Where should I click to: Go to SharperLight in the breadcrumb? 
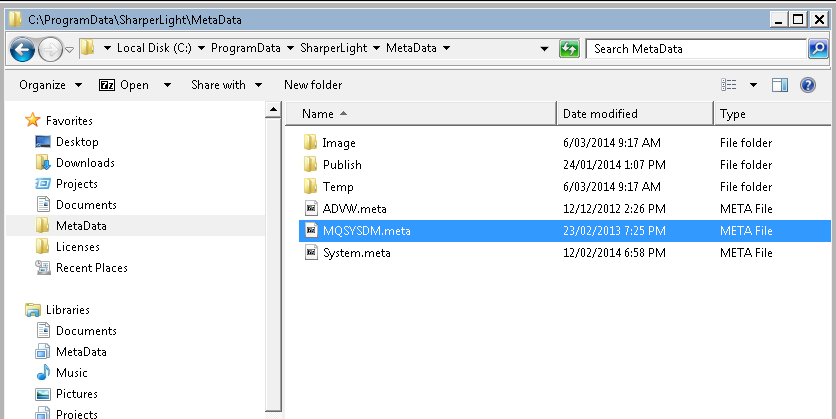pos(334,48)
